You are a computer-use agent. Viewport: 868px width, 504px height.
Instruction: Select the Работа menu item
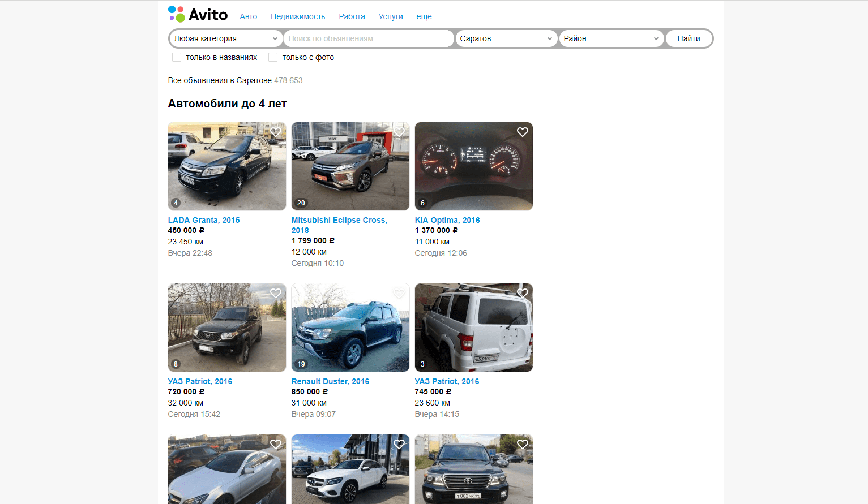click(x=352, y=16)
